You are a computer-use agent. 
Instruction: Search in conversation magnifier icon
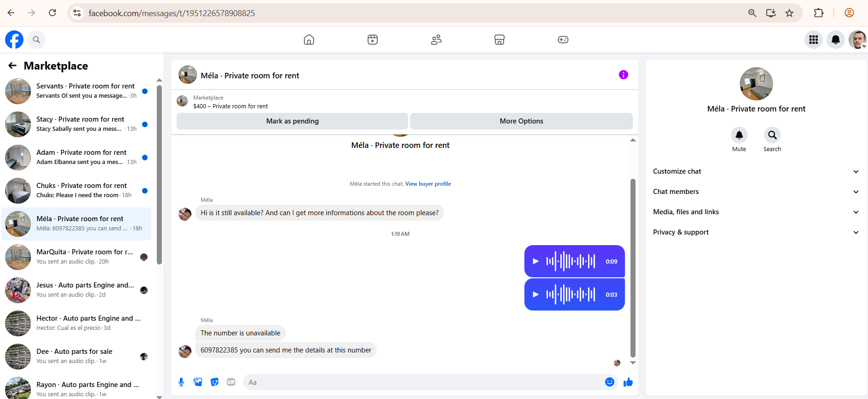click(x=773, y=135)
